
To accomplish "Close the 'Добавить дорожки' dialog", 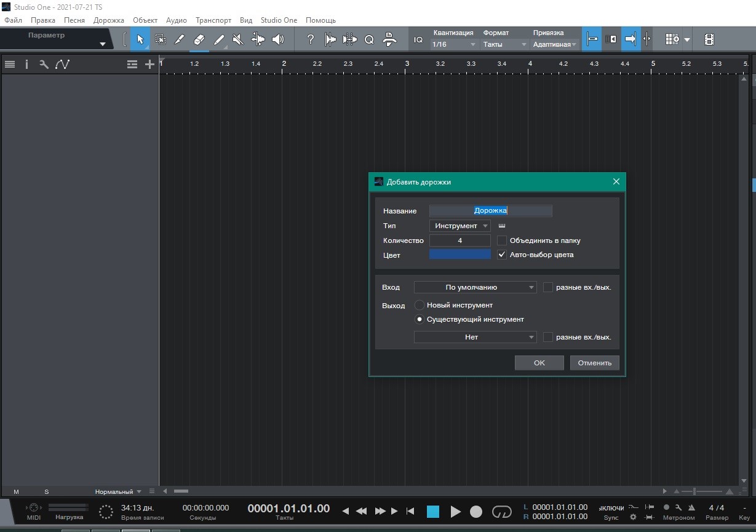I will [x=616, y=181].
